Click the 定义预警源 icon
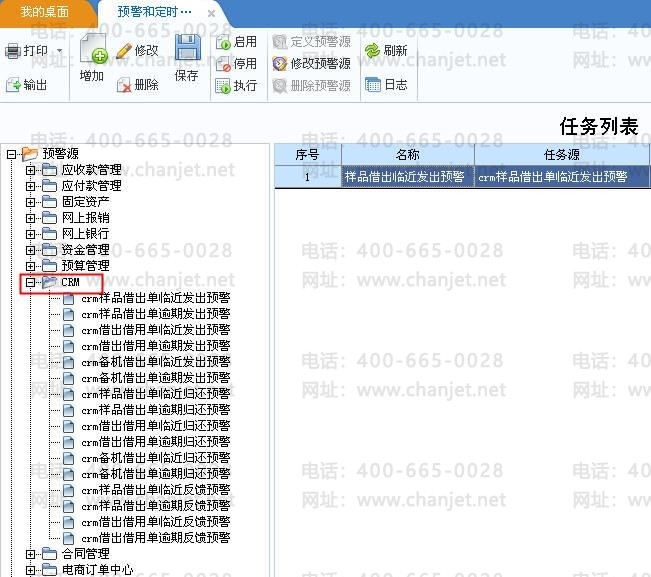651x577 pixels. point(280,42)
